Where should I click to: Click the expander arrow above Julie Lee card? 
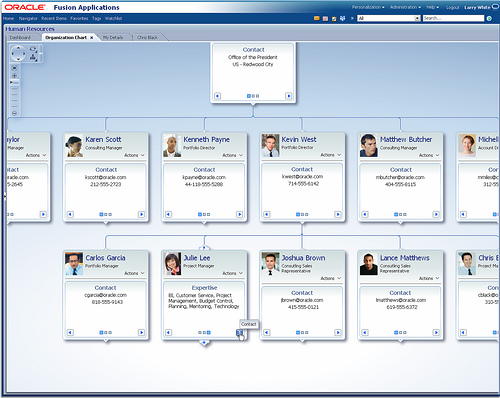pos(204,248)
